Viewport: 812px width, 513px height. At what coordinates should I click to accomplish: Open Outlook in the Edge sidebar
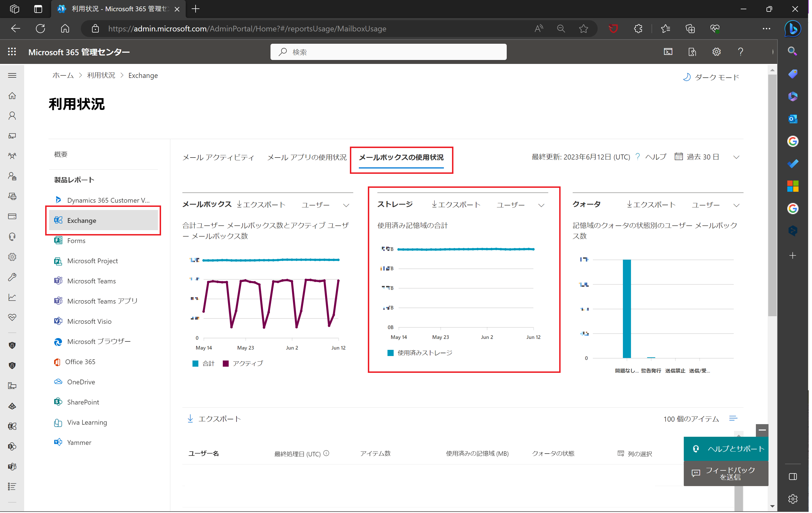coord(793,119)
